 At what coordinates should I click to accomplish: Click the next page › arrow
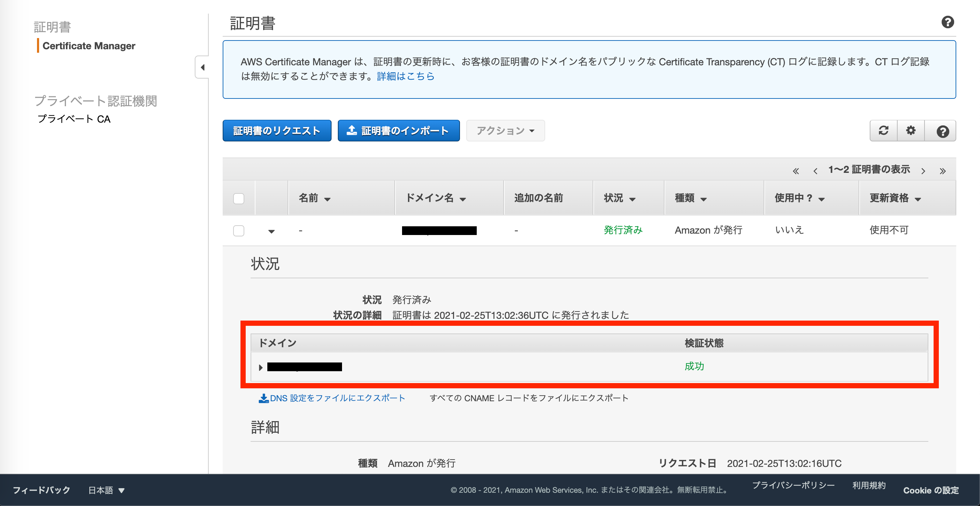[x=924, y=170]
